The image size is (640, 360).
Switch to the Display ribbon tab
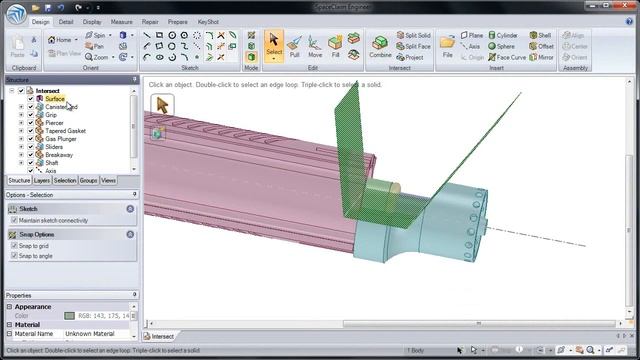coord(92,22)
